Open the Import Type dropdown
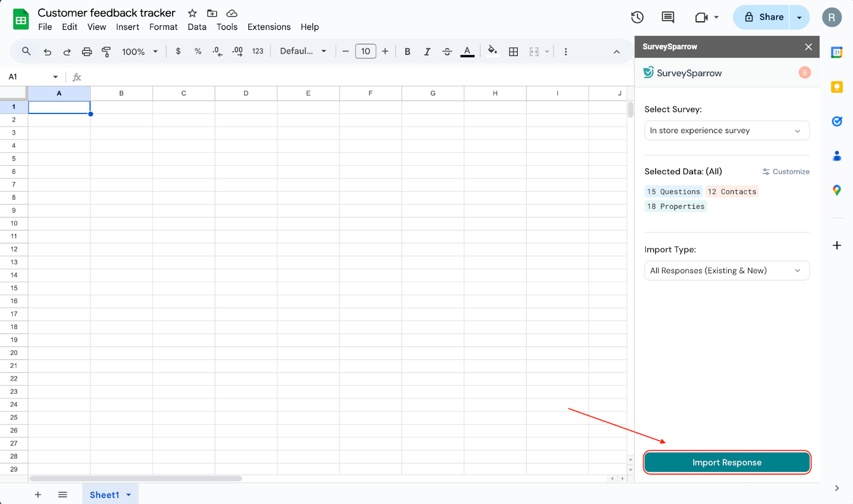The height and width of the screenshot is (504, 853). pos(726,271)
